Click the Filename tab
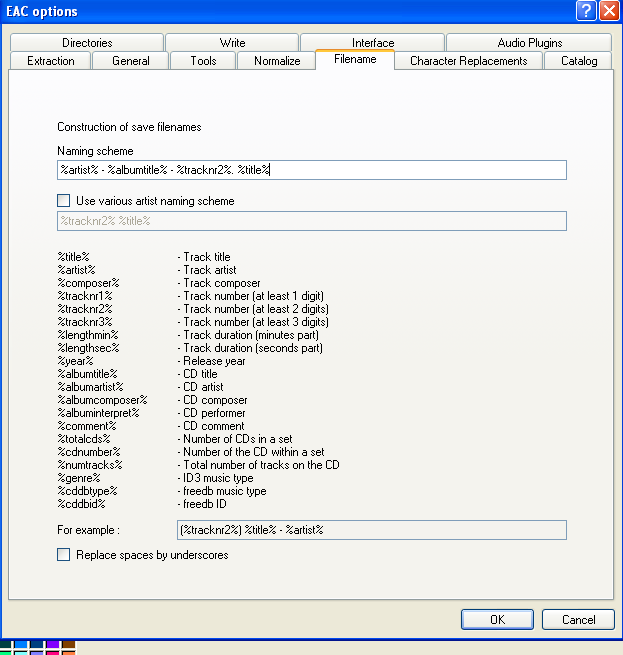 354,60
